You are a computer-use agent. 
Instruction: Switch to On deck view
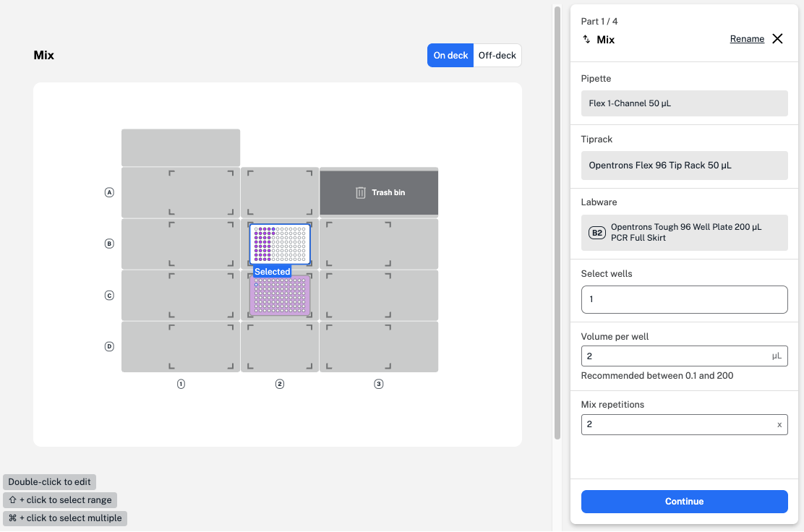tap(450, 56)
